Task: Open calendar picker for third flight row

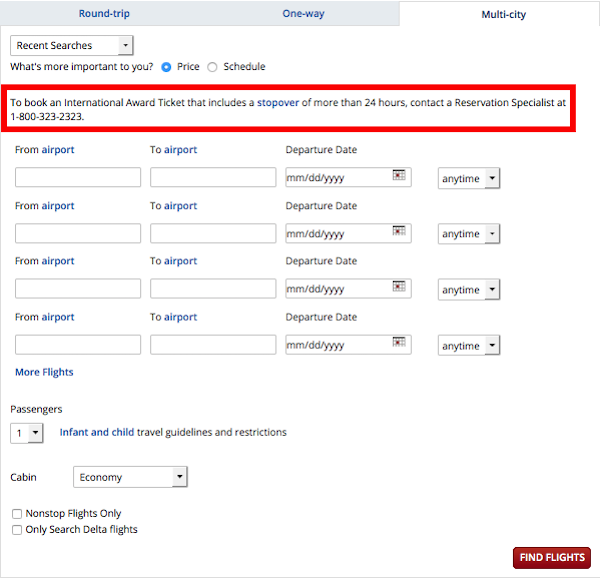Action: (399, 287)
